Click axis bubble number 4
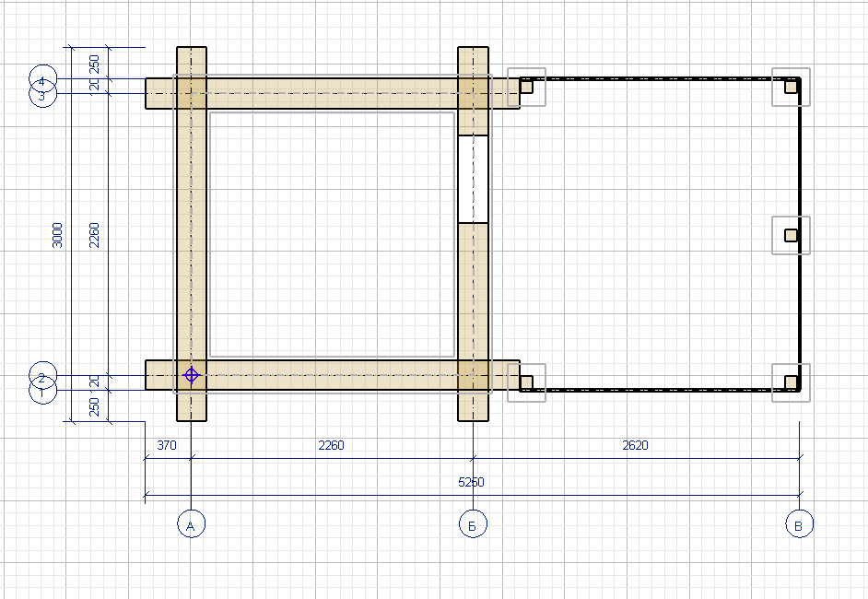This screenshot has height=599, width=868. click(x=42, y=80)
